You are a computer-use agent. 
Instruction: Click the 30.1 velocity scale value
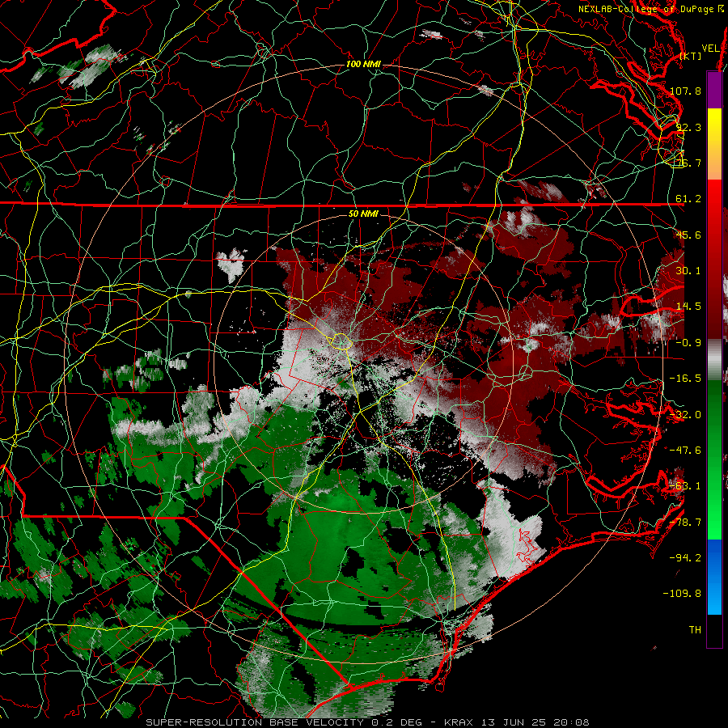pos(688,271)
